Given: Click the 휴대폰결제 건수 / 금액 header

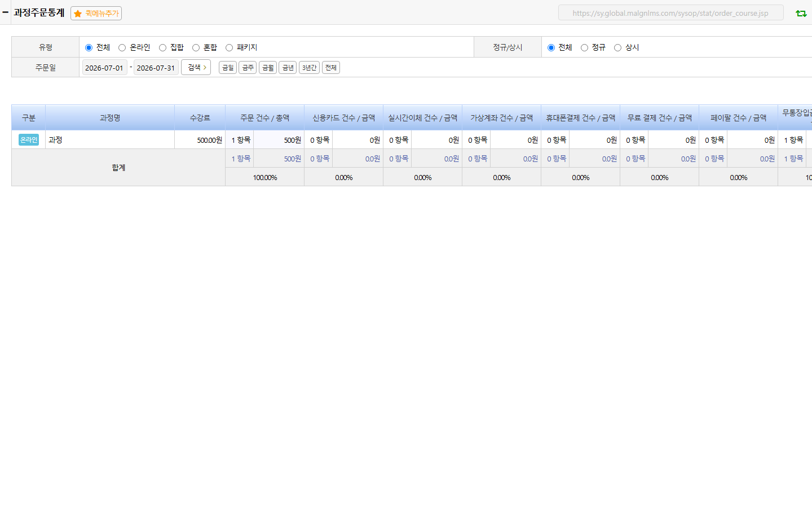Looking at the screenshot, I should click(581, 117).
